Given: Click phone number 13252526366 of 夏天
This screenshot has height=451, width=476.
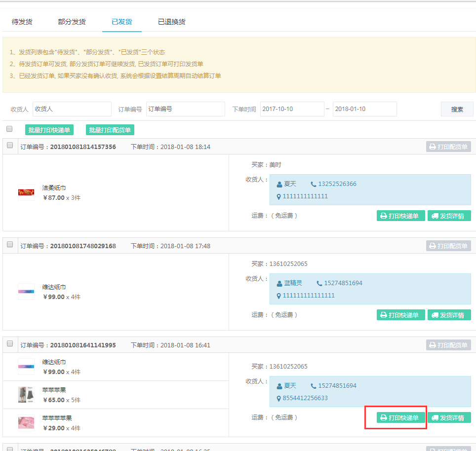Looking at the screenshot, I should (337, 184).
